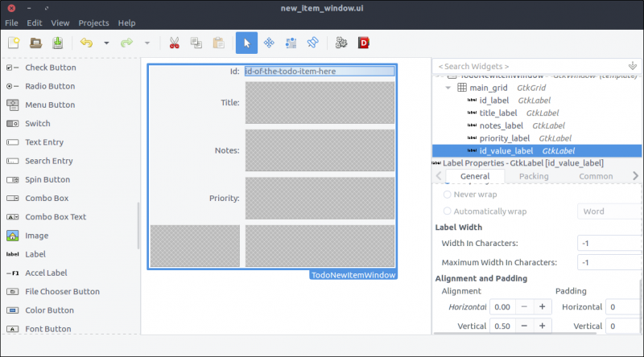This screenshot has width=644, height=357.
Task: Select title_label in the widget tree
Action: (x=497, y=113)
